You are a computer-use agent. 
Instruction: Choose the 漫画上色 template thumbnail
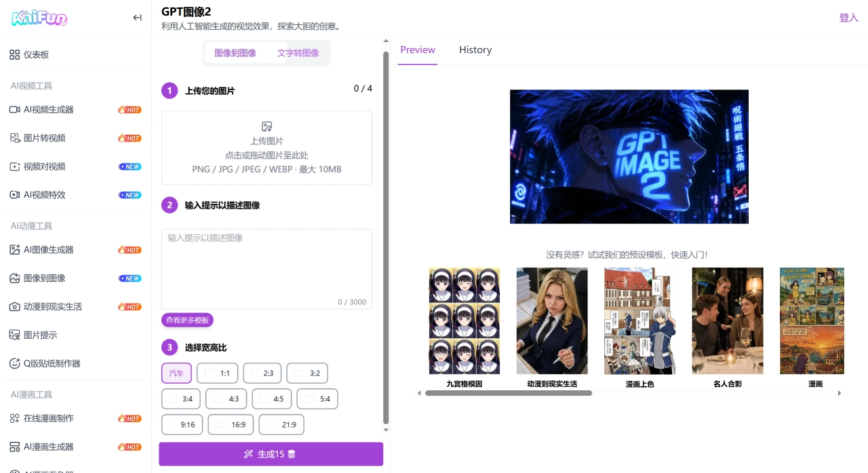[639, 321]
